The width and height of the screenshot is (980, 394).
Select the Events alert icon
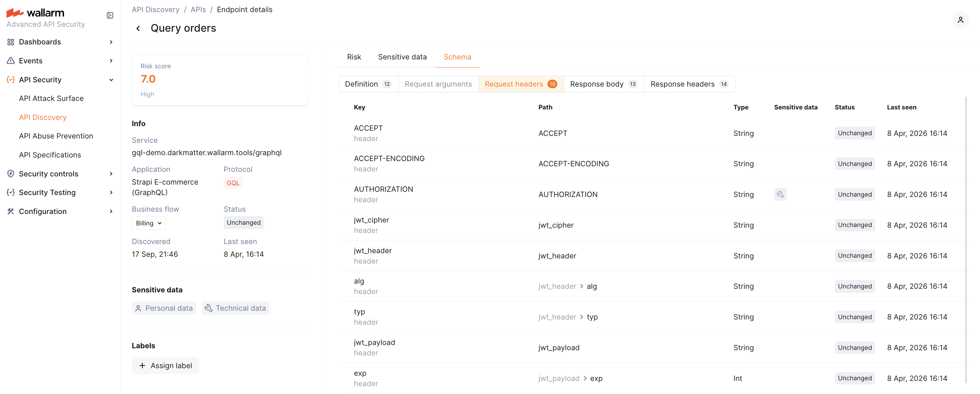coord(11,60)
